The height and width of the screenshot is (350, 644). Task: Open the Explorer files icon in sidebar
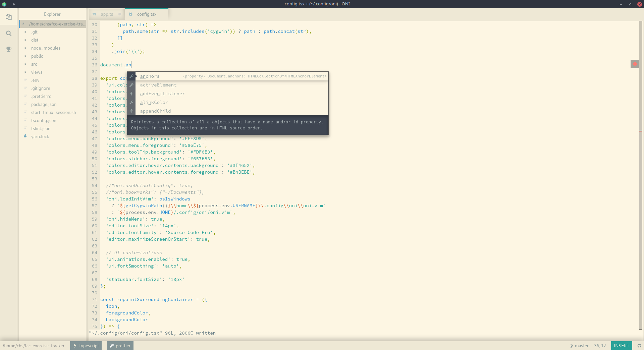click(9, 17)
